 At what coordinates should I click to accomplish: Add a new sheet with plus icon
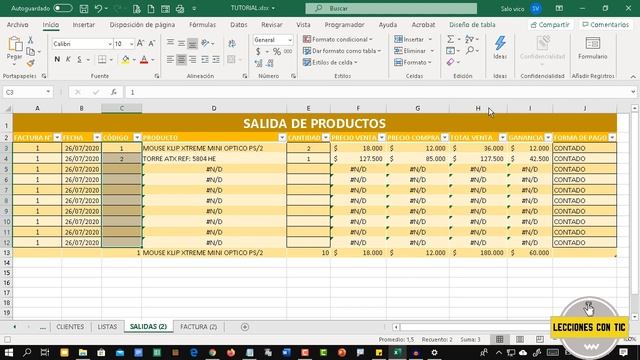[244, 327]
